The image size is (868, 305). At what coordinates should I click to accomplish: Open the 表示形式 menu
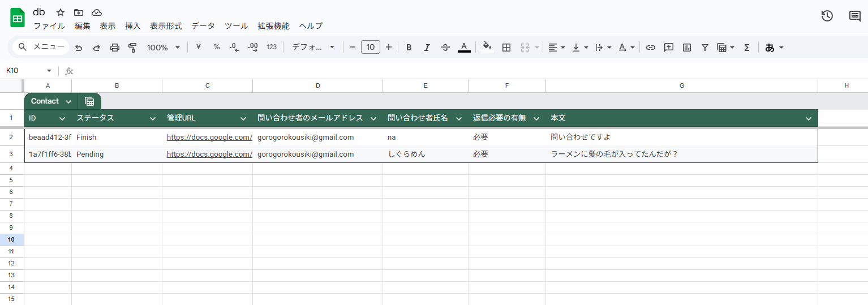tap(166, 26)
